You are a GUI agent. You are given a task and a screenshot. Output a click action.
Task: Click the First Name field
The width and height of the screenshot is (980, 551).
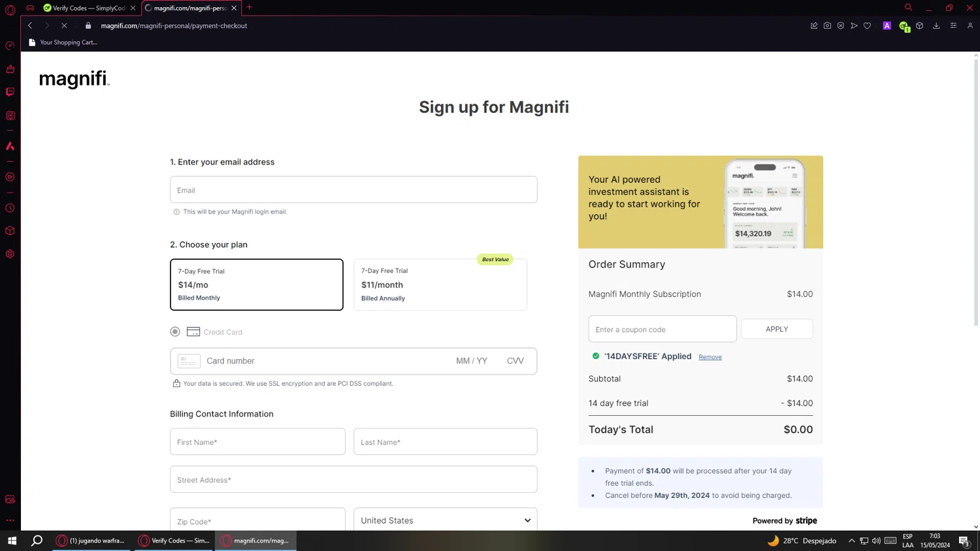pos(257,441)
